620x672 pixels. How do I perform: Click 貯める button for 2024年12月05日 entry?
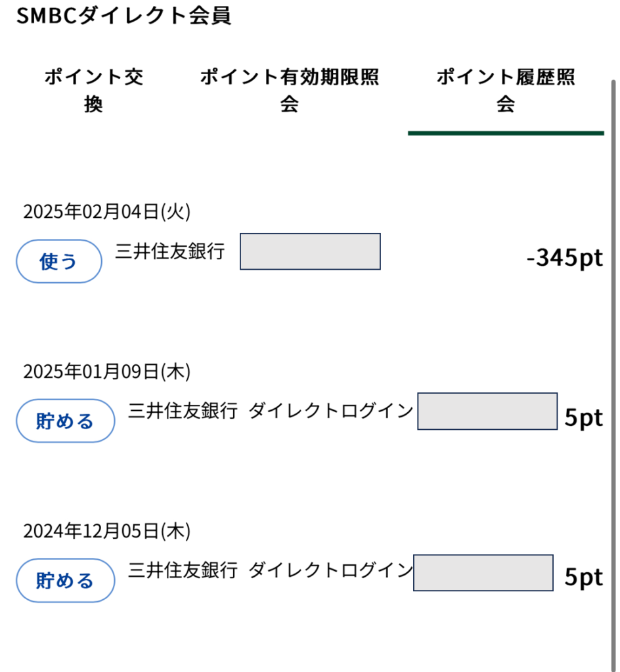[66, 580]
